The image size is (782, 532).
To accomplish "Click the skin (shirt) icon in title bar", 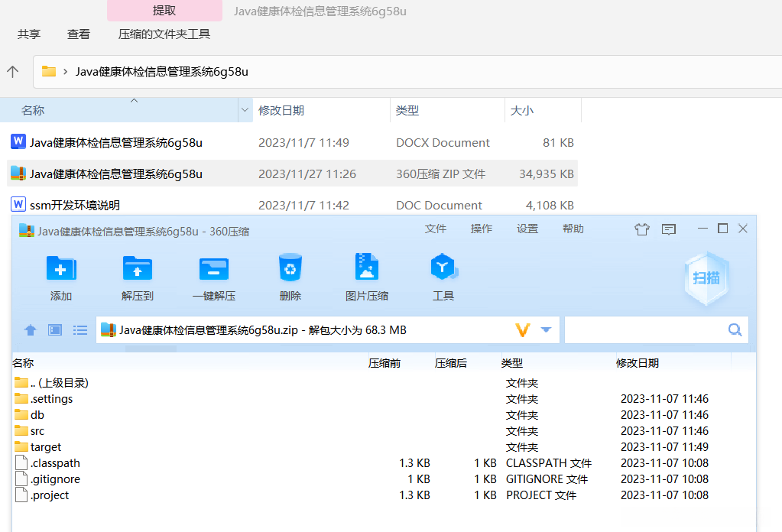I will tap(642, 229).
